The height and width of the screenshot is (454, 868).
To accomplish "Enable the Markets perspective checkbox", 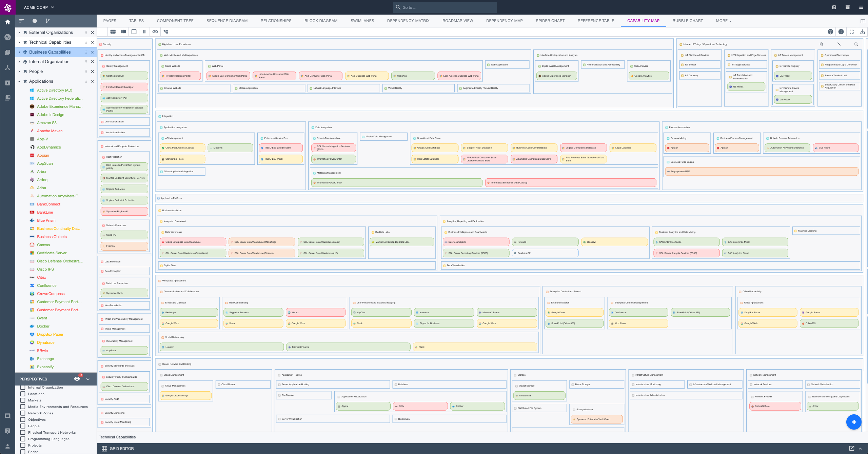I will pos(23,400).
